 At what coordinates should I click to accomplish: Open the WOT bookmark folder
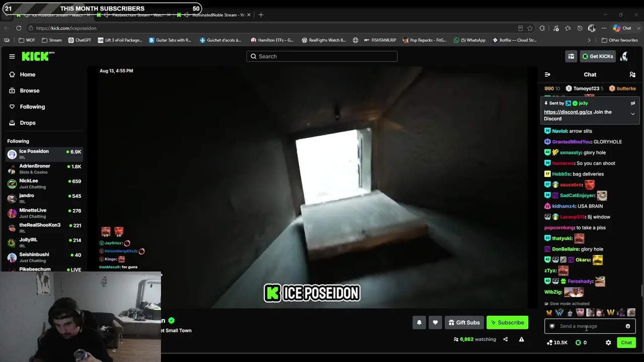(x=27, y=40)
